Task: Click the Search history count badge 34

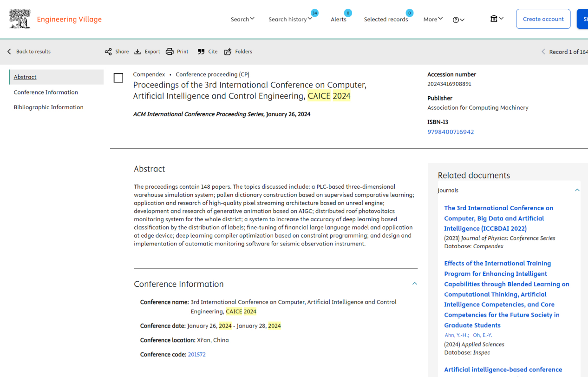Action: point(314,13)
